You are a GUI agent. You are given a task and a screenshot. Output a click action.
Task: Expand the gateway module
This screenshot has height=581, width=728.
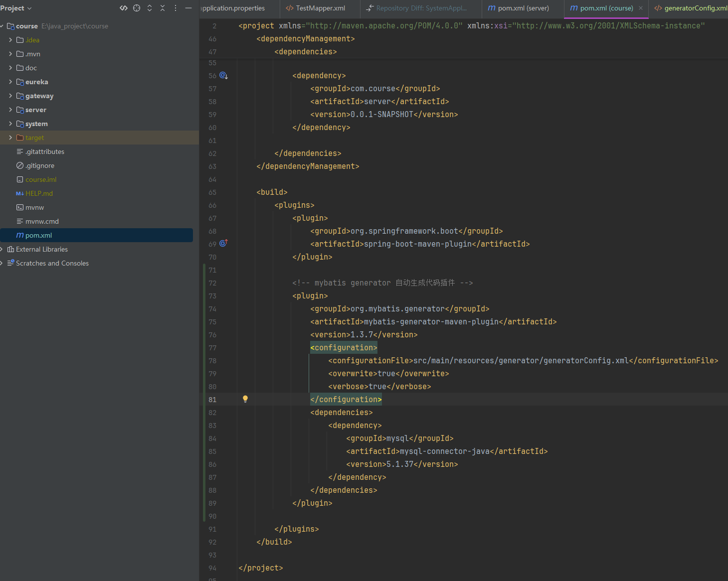pos(10,96)
